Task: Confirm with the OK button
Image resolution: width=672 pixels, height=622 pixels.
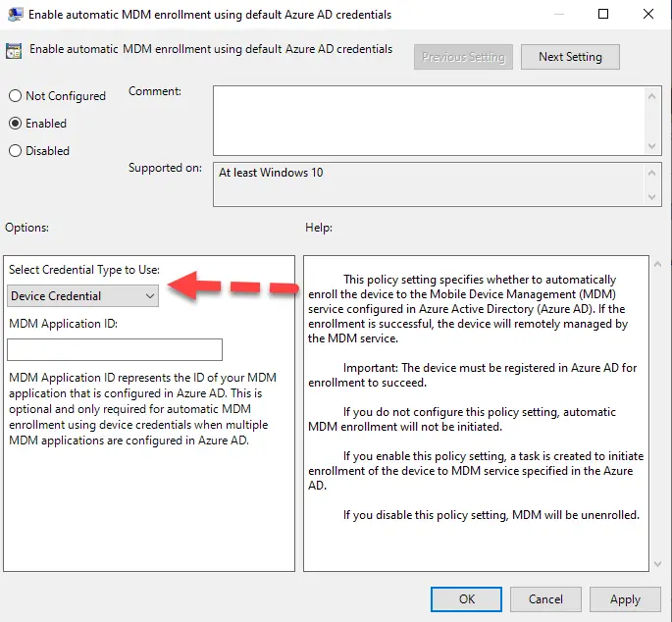Action: 466,598
